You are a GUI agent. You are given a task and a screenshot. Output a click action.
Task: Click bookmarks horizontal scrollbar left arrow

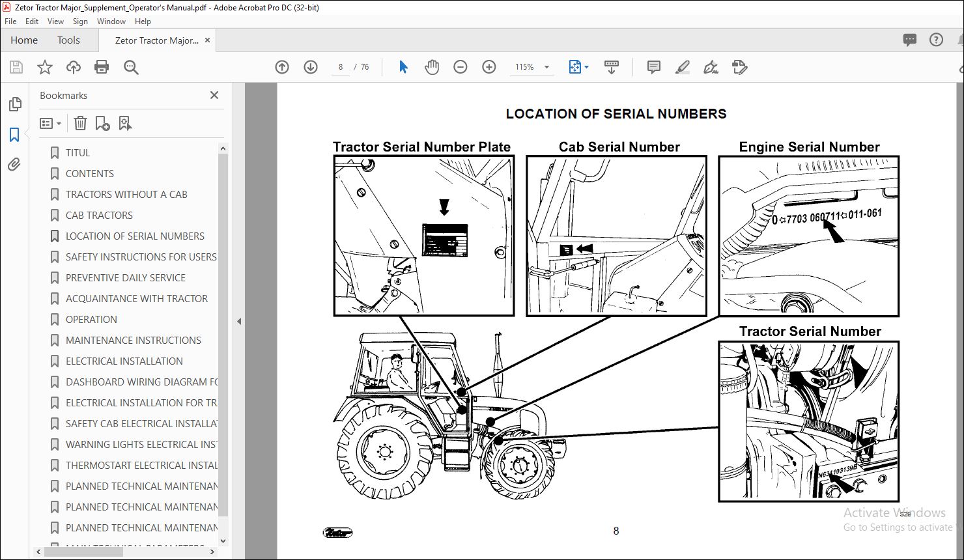tap(39, 552)
